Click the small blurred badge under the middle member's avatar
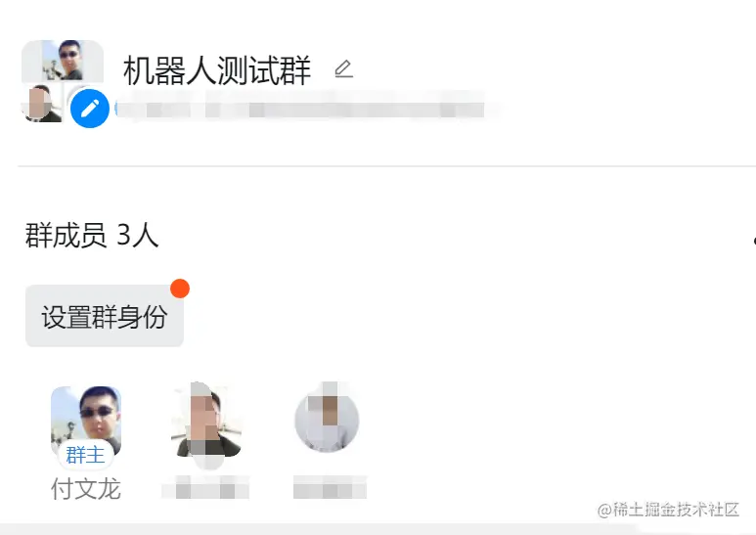756x535 pixels. pyautogui.click(x=208, y=462)
